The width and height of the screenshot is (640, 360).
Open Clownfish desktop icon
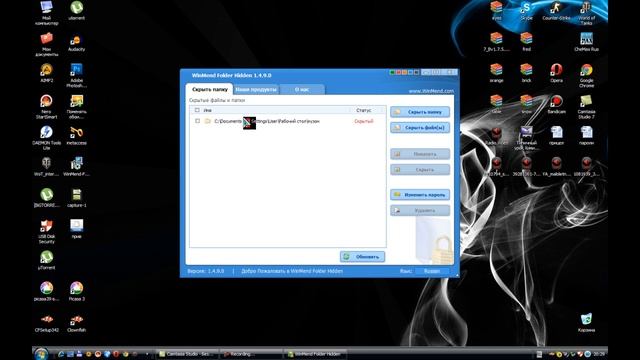[x=76, y=323]
